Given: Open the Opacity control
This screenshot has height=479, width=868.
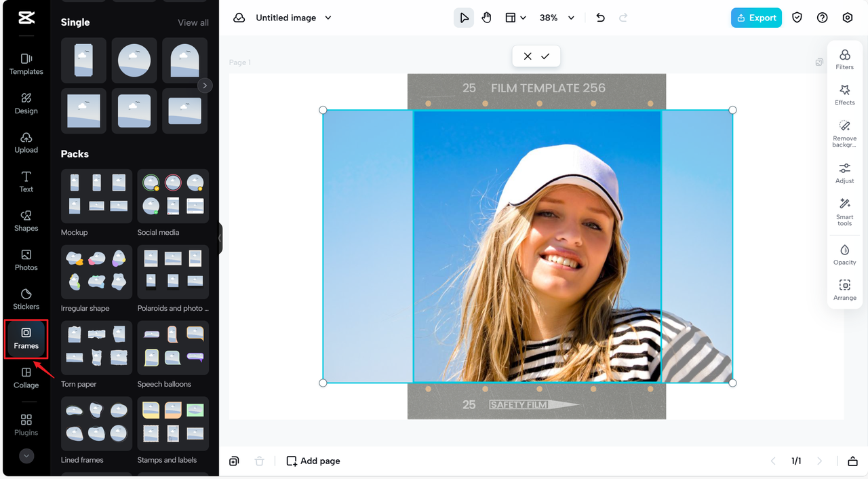Looking at the screenshot, I should click(845, 254).
